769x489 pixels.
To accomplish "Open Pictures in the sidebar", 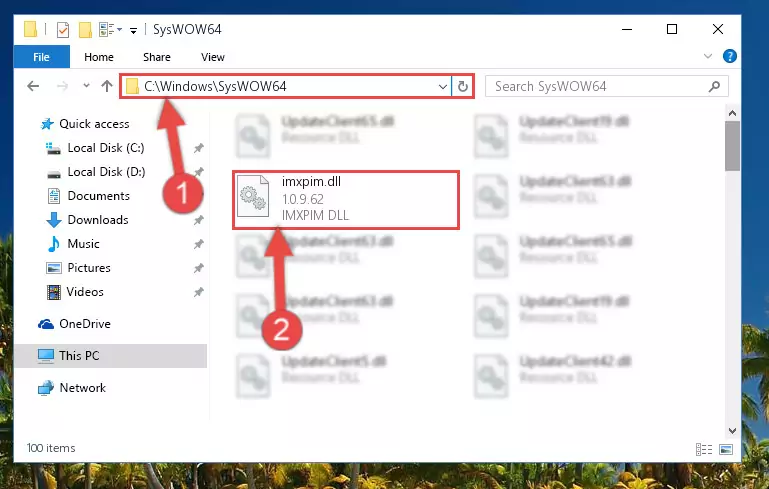I will 89,268.
